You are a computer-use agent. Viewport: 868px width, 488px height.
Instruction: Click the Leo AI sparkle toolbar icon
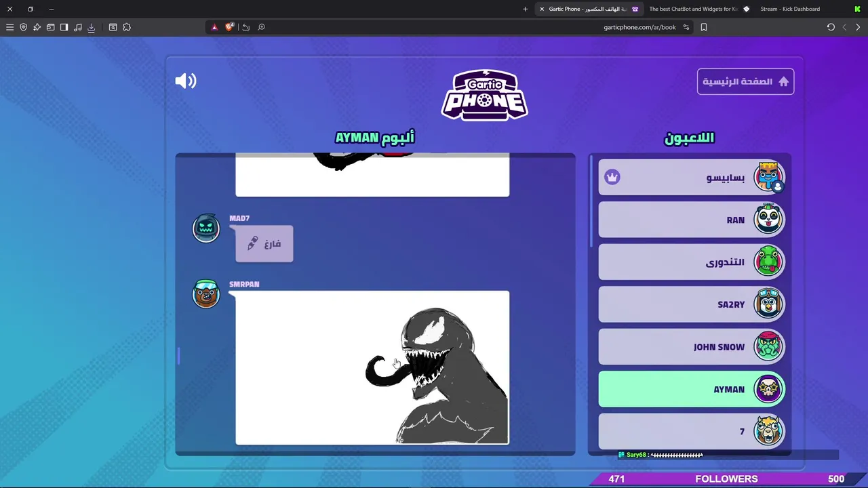pyautogui.click(x=37, y=27)
